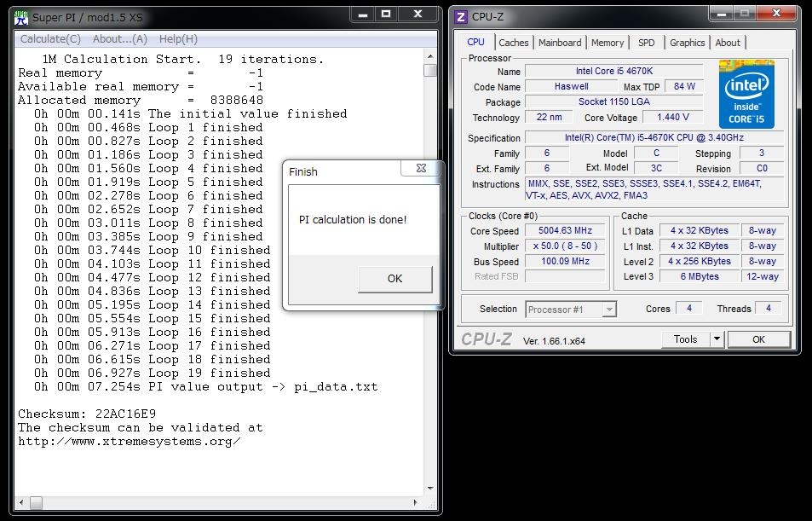Select the SPD tab
Viewport: 812px width, 521px height.
[x=647, y=43]
